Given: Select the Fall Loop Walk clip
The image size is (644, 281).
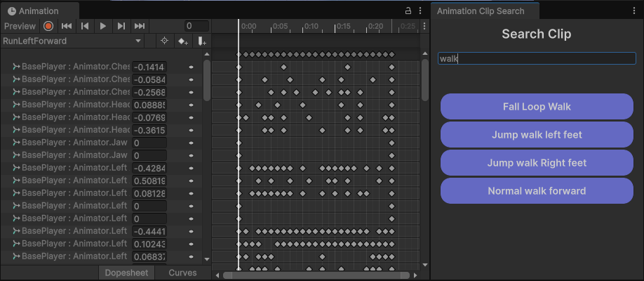Looking at the screenshot, I should pos(537,107).
